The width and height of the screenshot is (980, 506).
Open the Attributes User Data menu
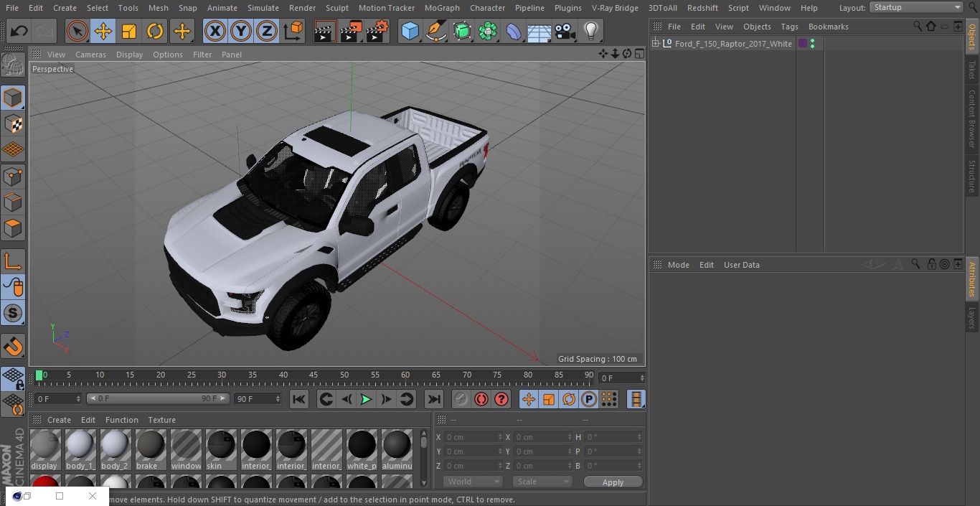(x=741, y=265)
